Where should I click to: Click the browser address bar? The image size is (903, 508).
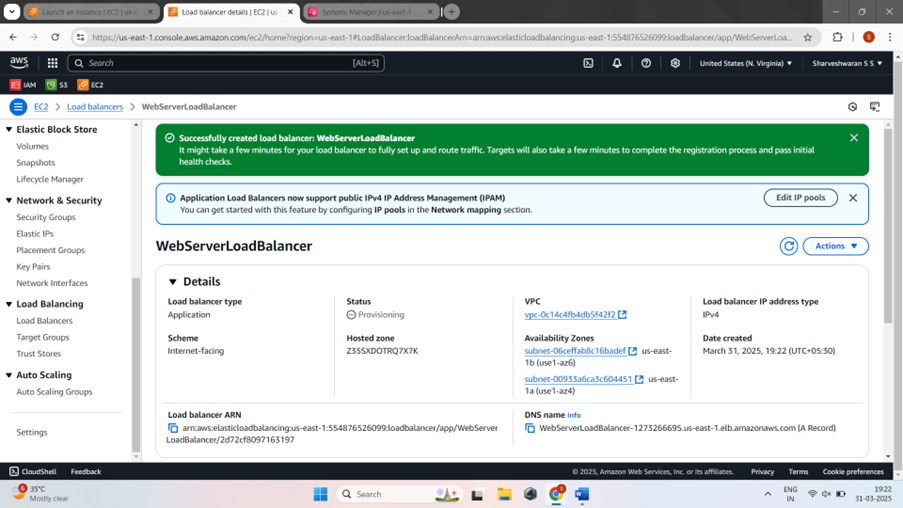tap(442, 37)
